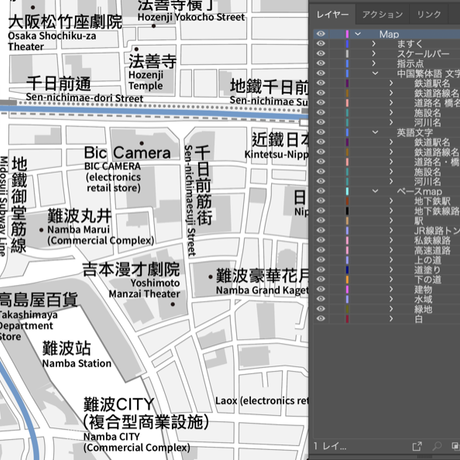Expand the JR線路トン layer

click(391, 230)
